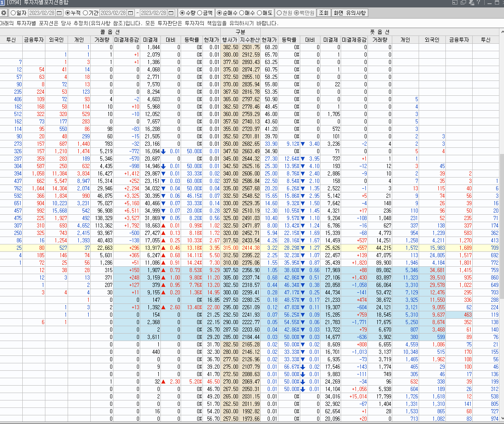Choose the 매도 radio button
The height and width of the screenshot is (424, 504).
[259, 13]
